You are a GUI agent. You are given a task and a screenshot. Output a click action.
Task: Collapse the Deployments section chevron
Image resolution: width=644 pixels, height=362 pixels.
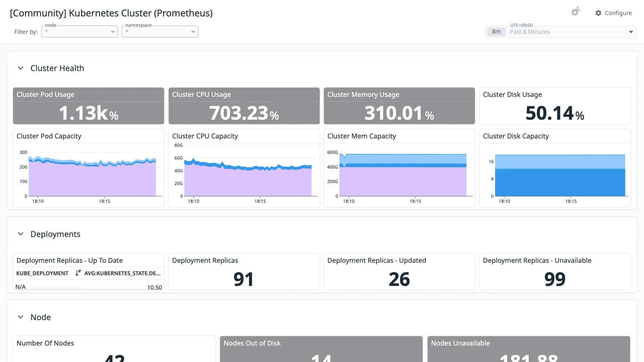coord(20,234)
